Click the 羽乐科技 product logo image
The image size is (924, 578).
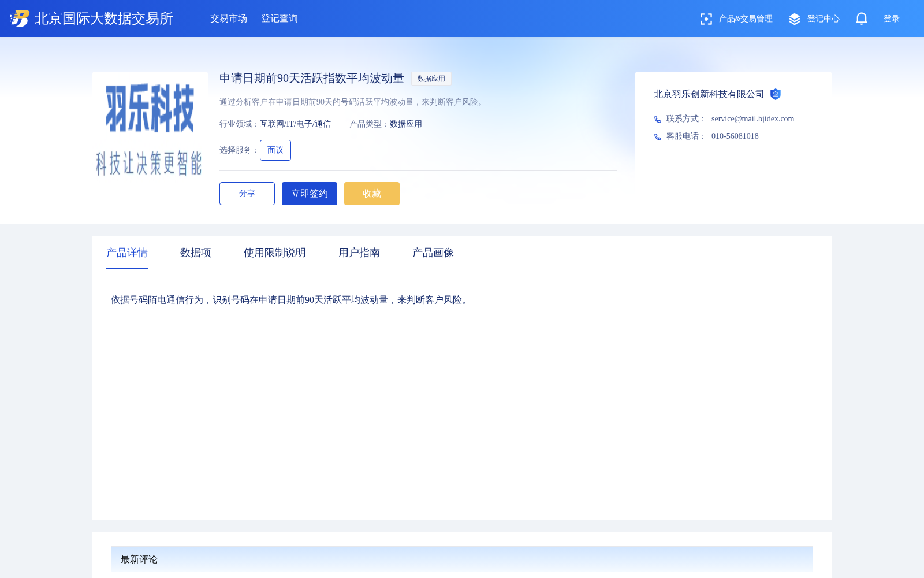(150, 129)
